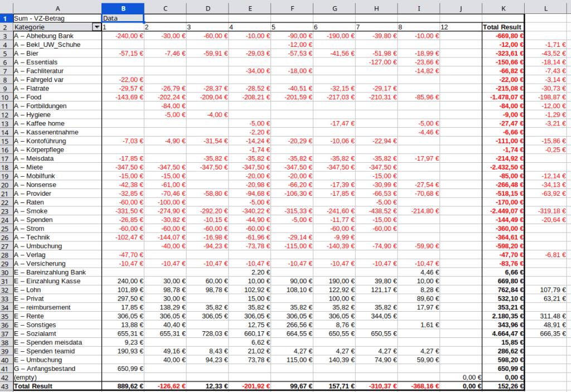Select the grand total 152,26 € cell
571x392 pixels.
[x=502, y=386]
